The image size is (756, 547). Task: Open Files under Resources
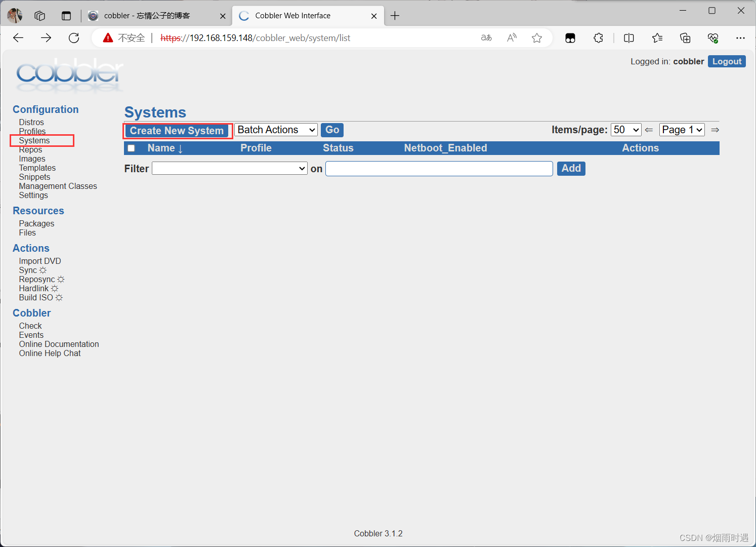click(x=27, y=232)
